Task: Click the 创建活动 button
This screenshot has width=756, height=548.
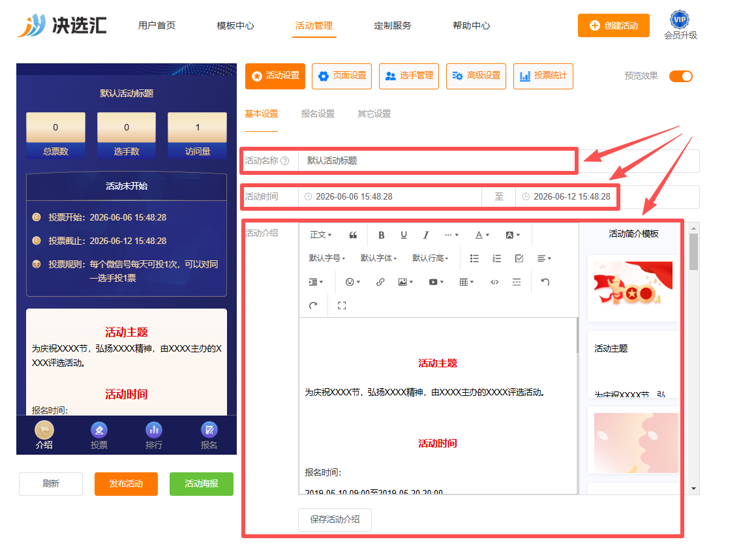Action: pos(614,25)
